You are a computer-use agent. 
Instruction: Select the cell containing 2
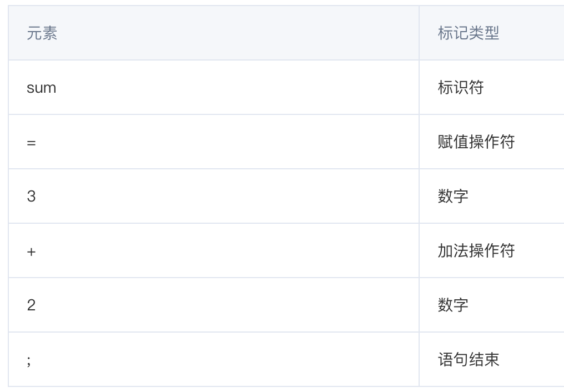pos(214,305)
